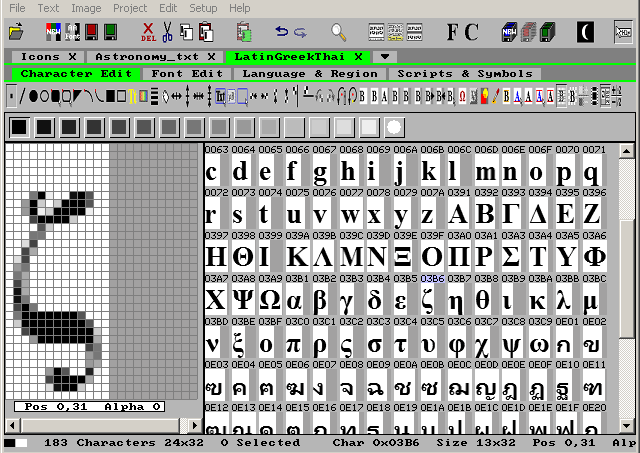Image resolution: width=640 pixels, height=453 pixels.
Task: Click the large F icon in the toolbar
Action: click(x=452, y=32)
